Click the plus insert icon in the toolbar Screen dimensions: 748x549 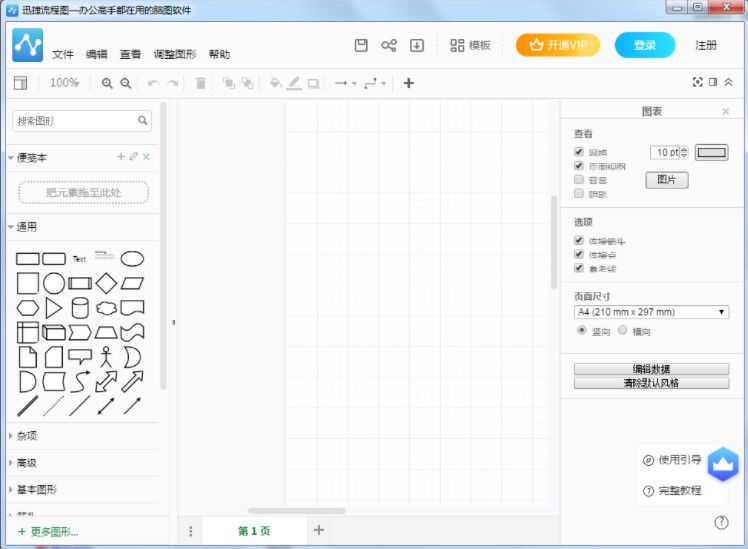(x=408, y=83)
